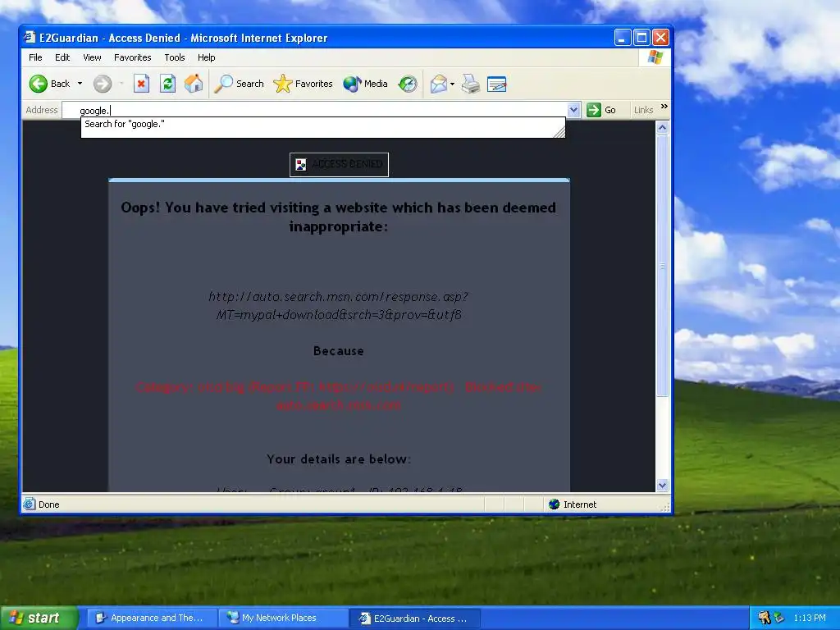Select the Search for "google." suggestion

tap(322, 124)
